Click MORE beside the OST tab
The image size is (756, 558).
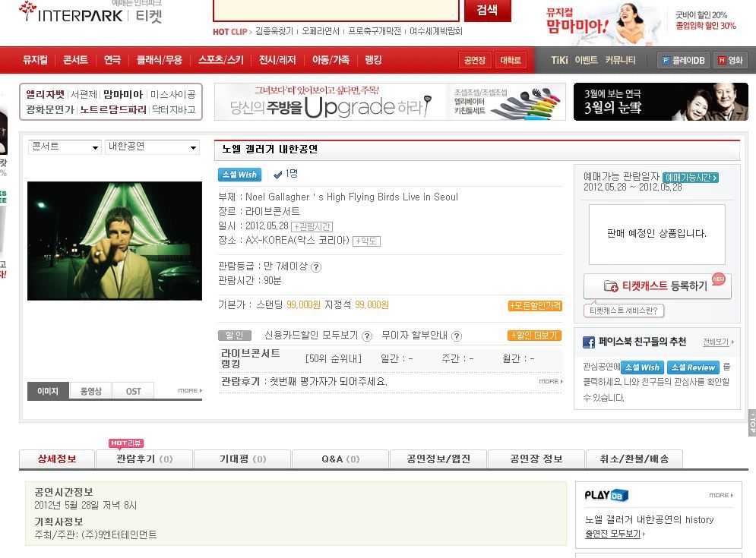(190, 390)
